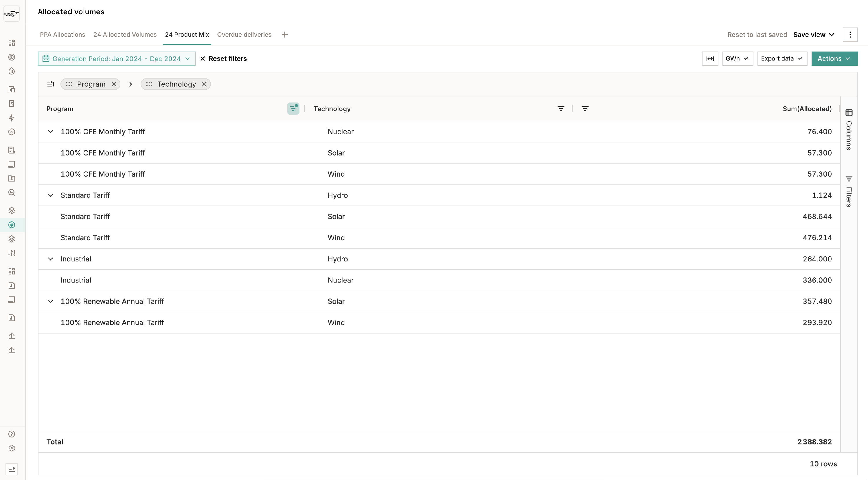Switch to the PPA Allocations tab
868x480 pixels.
(x=62, y=35)
